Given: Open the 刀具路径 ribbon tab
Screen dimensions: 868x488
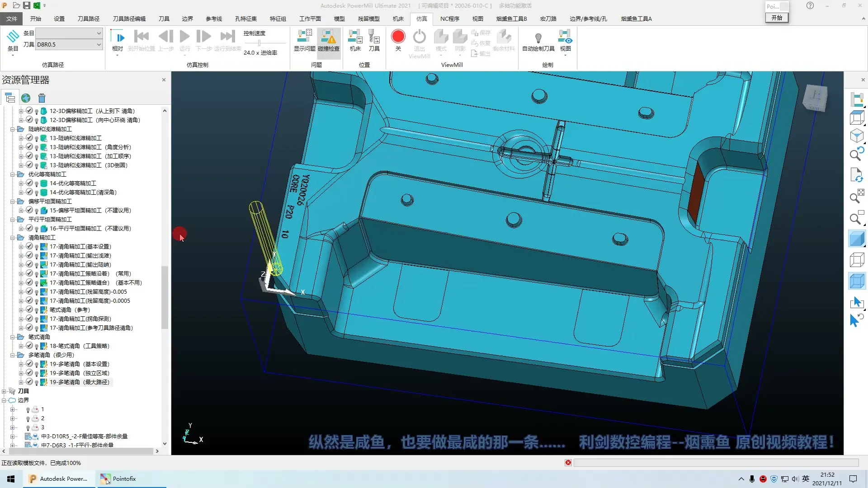Looking at the screenshot, I should (88, 19).
